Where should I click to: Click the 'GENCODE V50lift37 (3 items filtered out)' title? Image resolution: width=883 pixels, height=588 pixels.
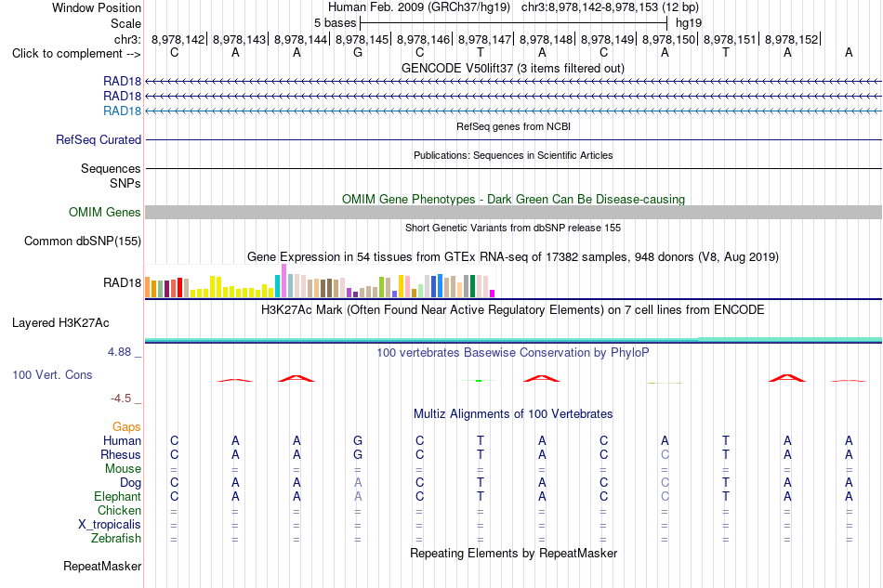click(512, 68)
